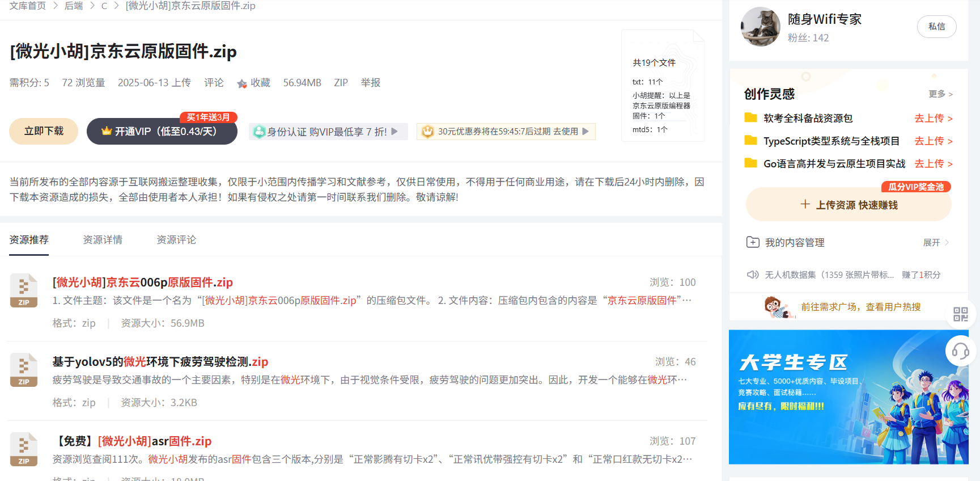
Task: Click the coupon crown icon
Action: 428,132
